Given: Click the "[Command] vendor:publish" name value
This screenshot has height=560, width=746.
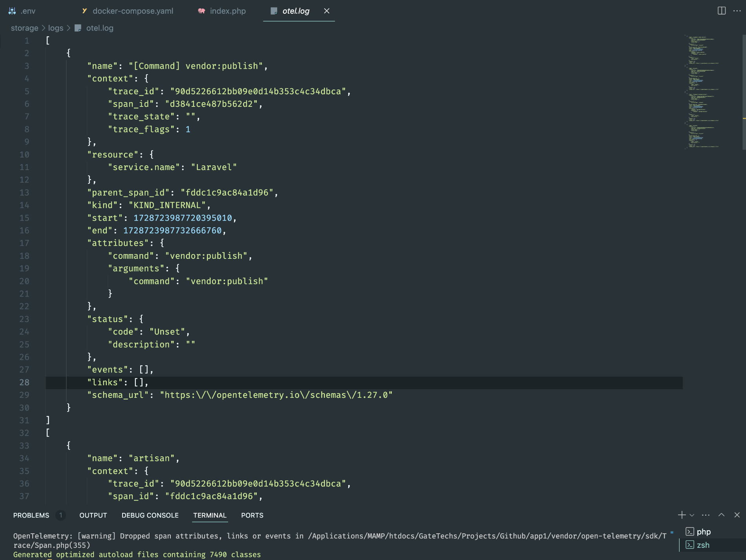Looking at the screenshot, I should [x=196, y=66].
